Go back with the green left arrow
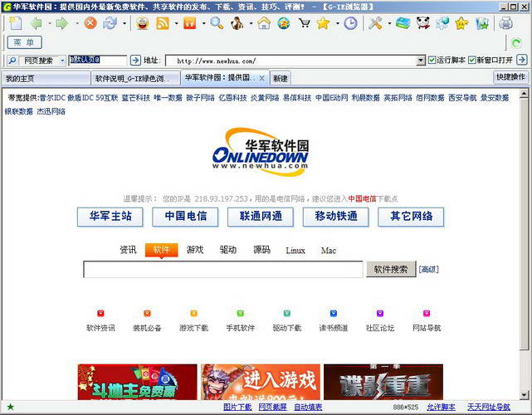 point(37,23)
